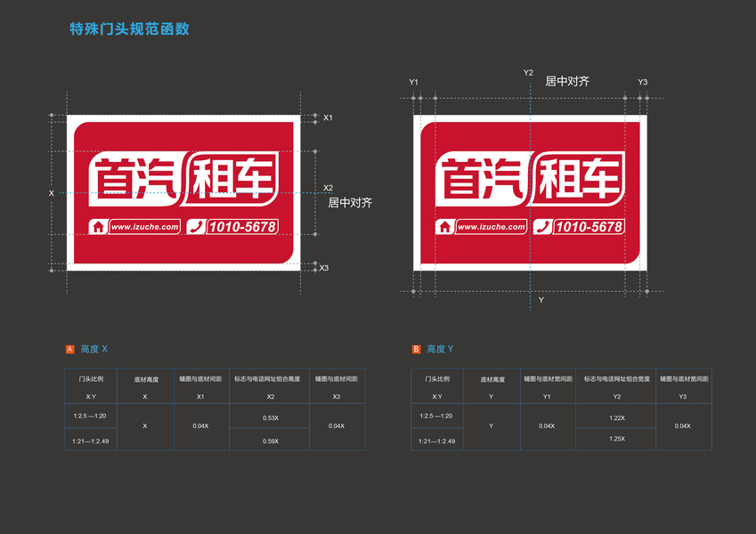Select the 首汽租车 logo on the left signboard

[183, 179]
